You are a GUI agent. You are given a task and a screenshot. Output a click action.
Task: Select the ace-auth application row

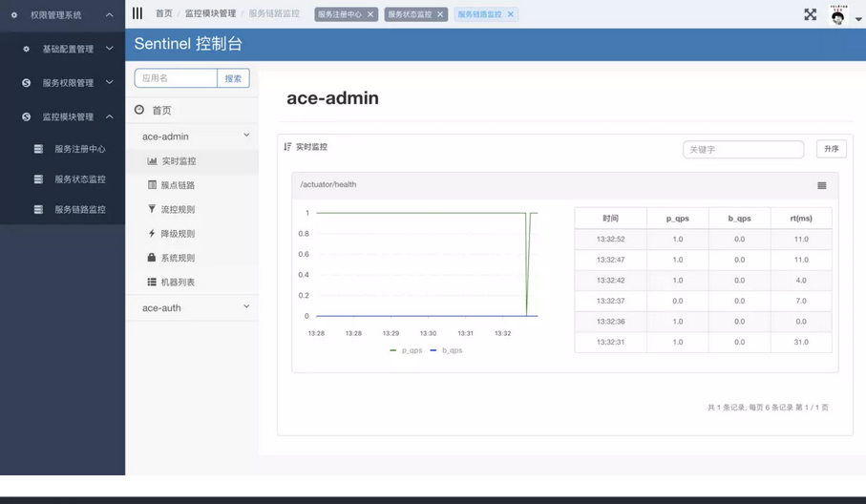point(192,307)
